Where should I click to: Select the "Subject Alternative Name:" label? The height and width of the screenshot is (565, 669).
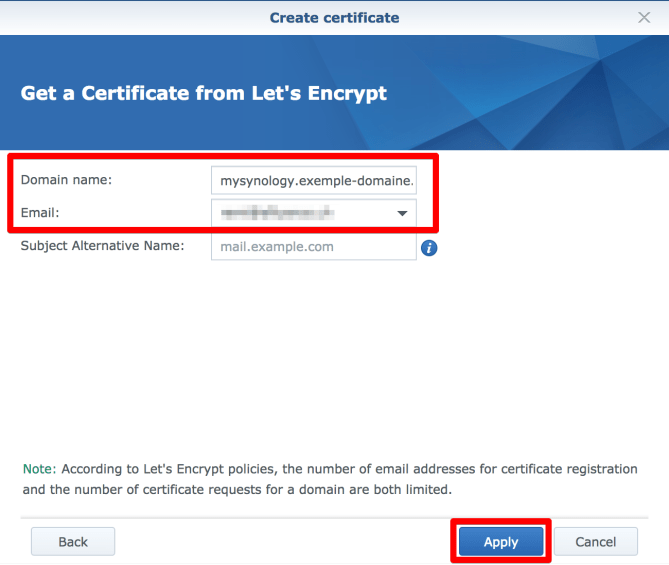point(102,246)
